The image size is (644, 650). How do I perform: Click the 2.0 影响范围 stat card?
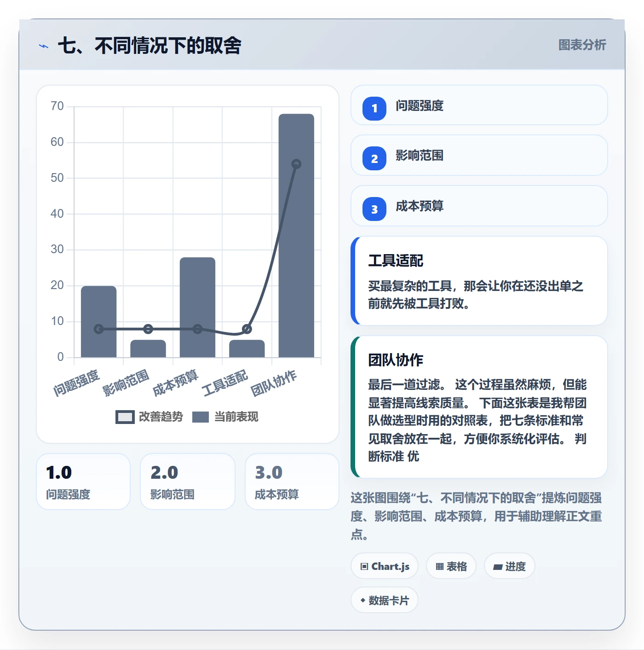(x=188, y=482)
